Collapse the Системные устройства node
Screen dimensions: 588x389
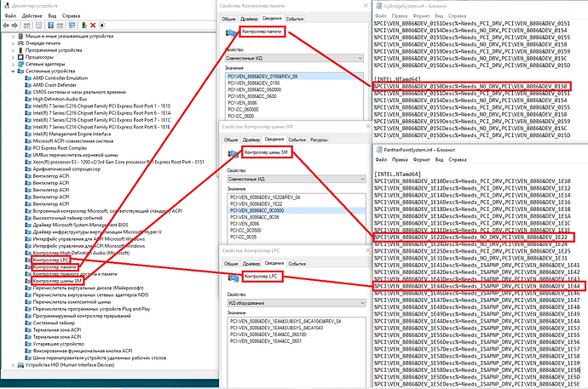pyautogui.click(x=13, y=72)
